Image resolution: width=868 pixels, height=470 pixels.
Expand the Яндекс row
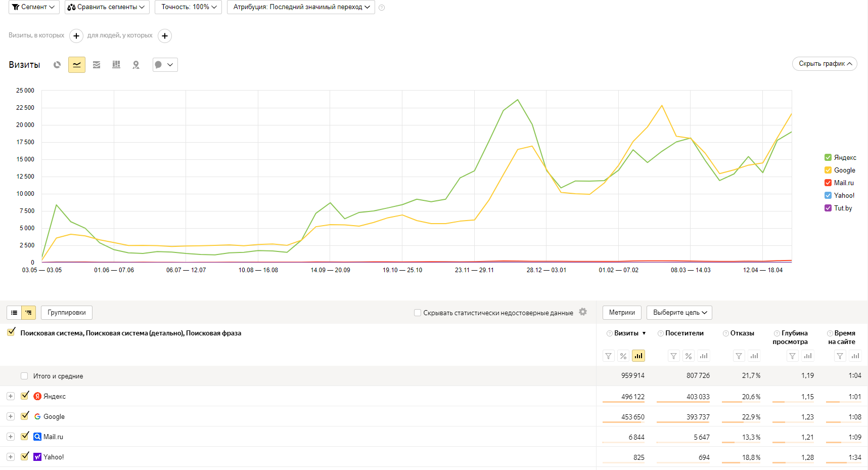click(11, 396)
